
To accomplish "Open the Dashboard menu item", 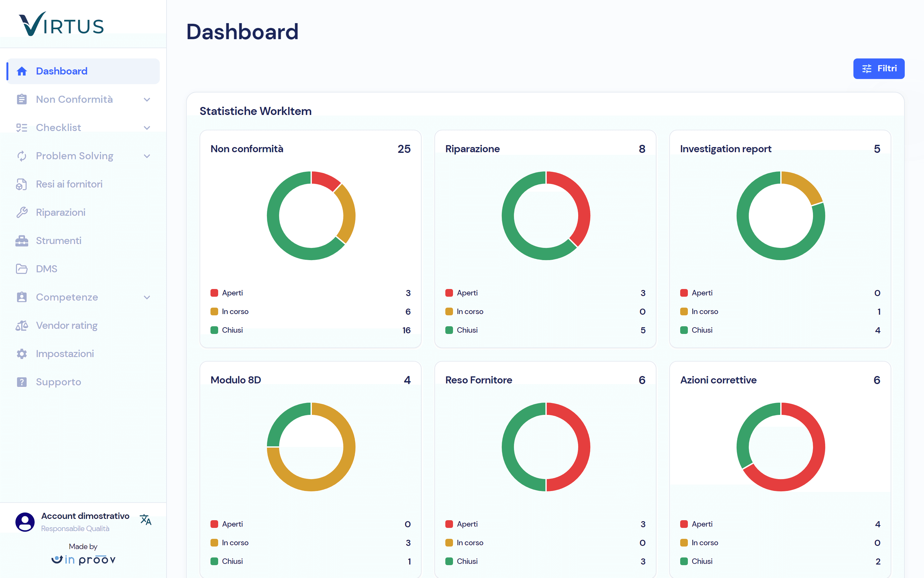I will [x=83, y=71].
